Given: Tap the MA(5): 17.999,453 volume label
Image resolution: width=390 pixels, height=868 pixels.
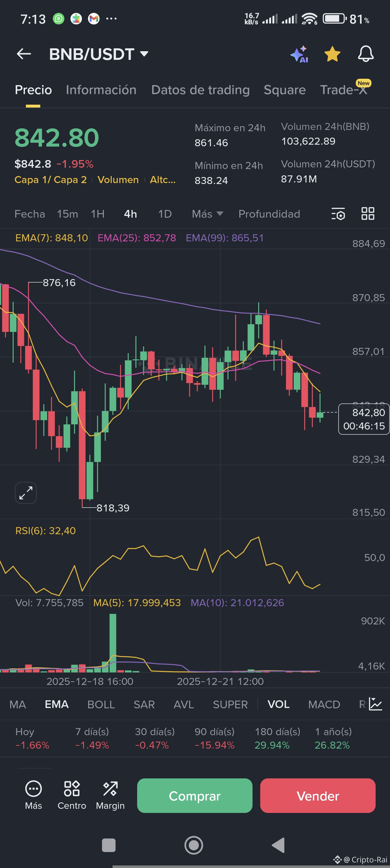Looking at the screenshot, I should coord(137,602).
